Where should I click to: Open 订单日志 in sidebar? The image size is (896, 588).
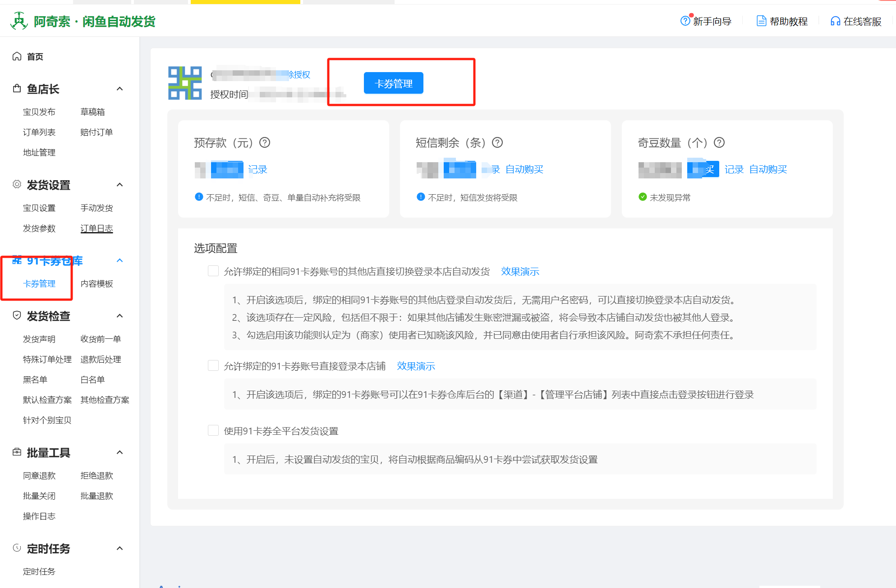(x=96, y=228)
